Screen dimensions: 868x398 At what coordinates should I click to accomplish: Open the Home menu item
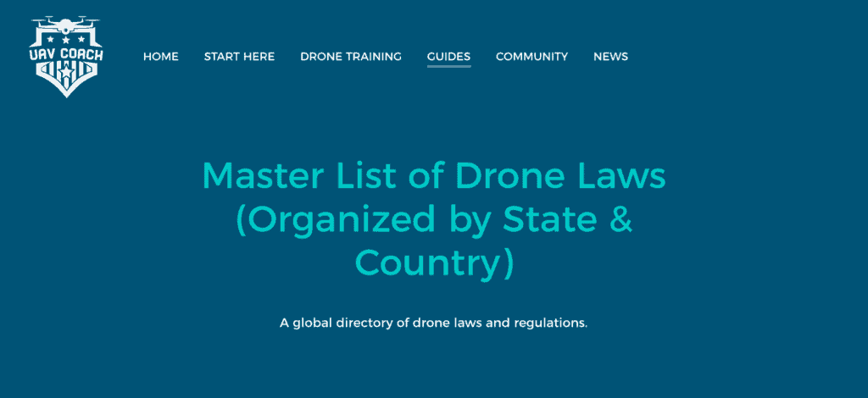pyautogui.click(x=160, y=57)
